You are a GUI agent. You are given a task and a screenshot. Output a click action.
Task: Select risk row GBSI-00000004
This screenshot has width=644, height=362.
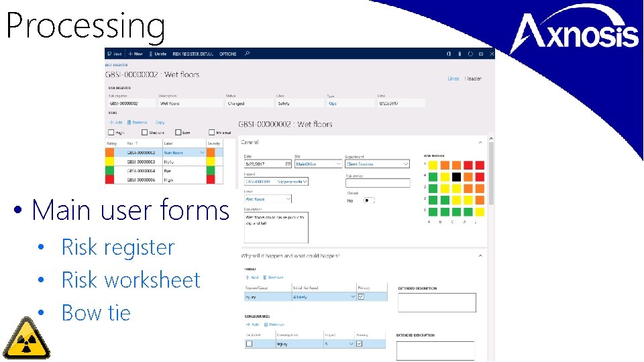(x=164, y=171)
